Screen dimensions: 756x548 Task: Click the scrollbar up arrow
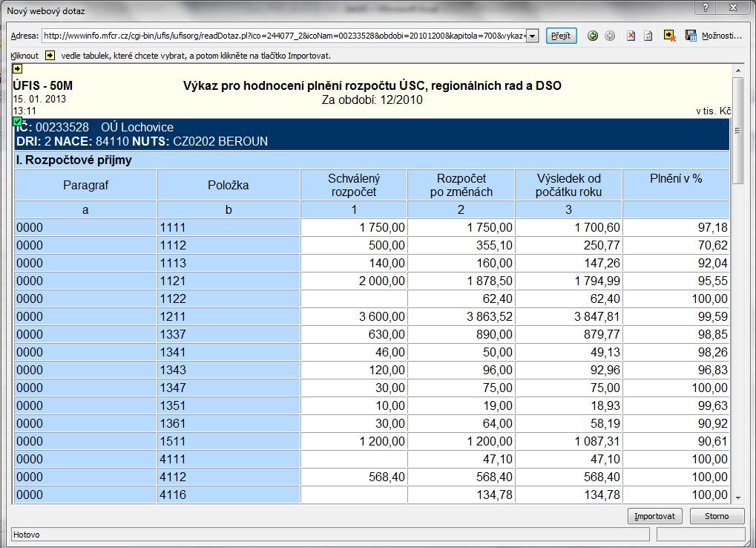(x=738, y=71)
